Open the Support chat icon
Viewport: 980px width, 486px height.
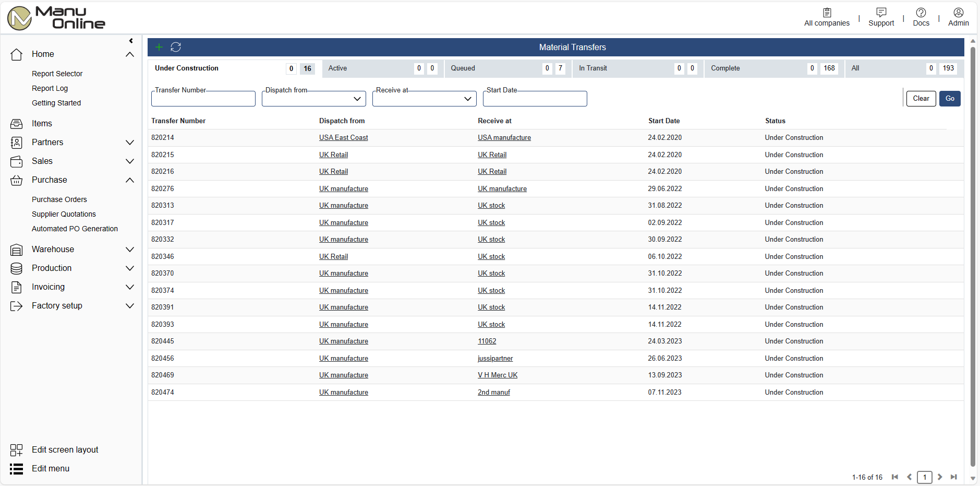881,13
